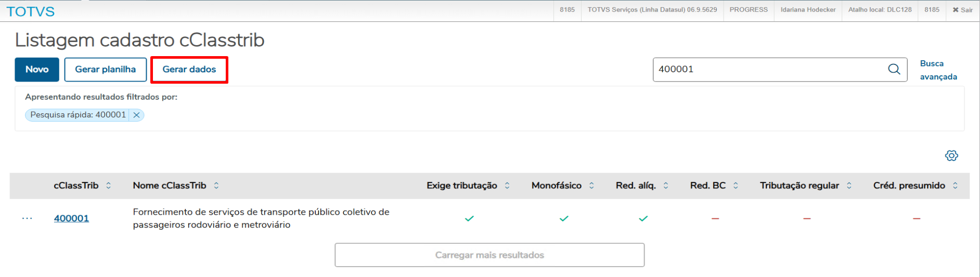Open the 400001 record link

point(71,218)
